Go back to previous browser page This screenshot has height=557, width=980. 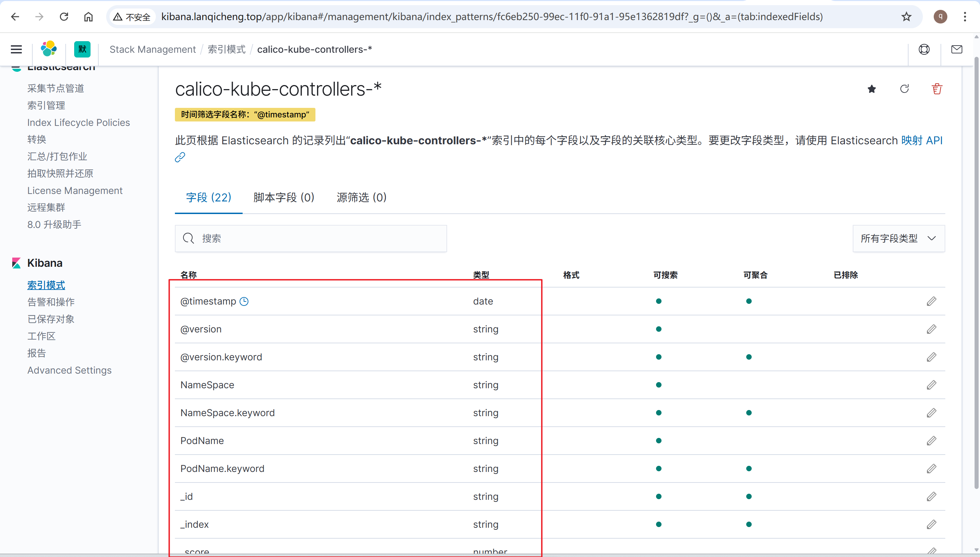(x=15, y=17)
